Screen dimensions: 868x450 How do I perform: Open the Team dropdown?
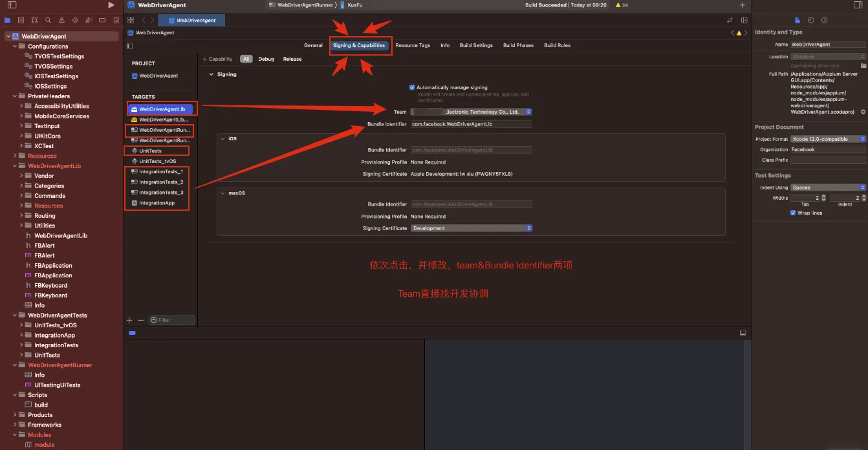471,112
